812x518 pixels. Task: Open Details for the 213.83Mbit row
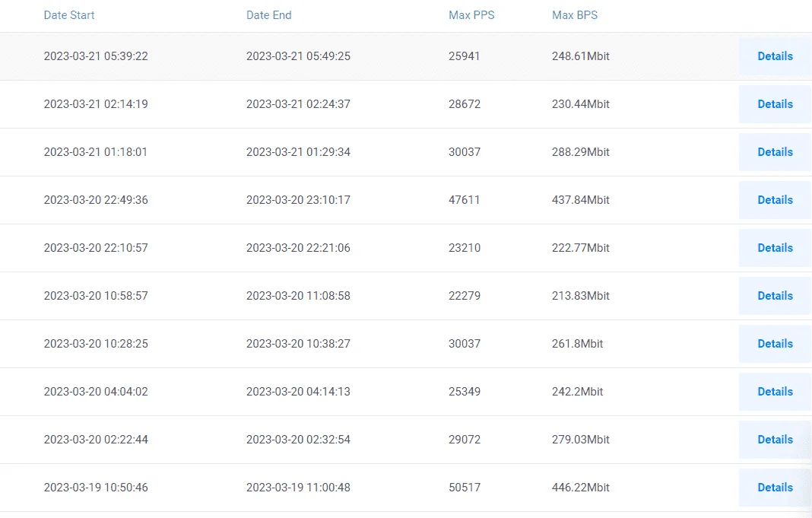775,296
